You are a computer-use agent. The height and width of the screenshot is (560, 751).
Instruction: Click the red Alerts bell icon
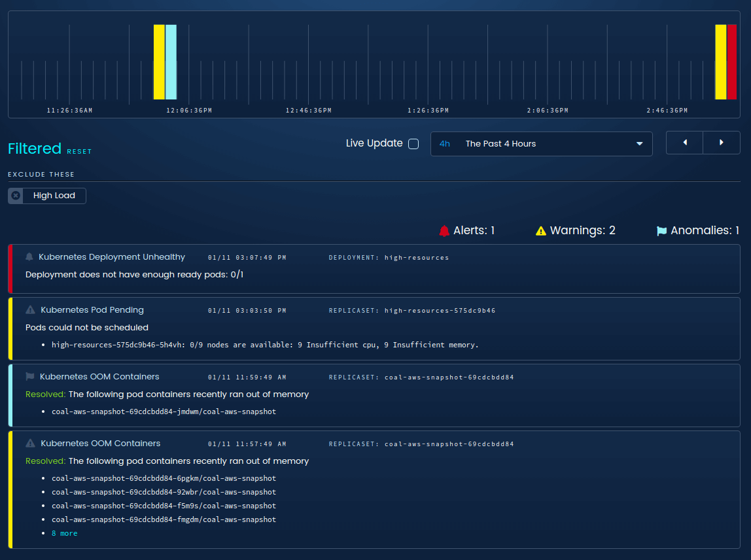[445, 230]
